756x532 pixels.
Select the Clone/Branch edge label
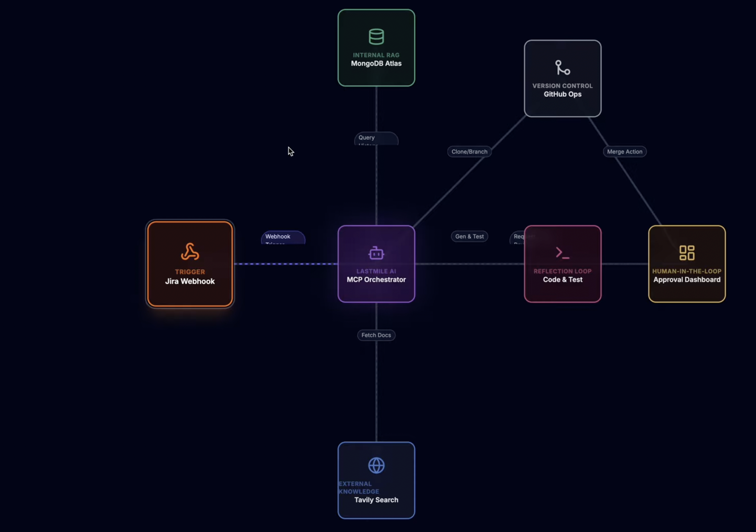[469, 151]
